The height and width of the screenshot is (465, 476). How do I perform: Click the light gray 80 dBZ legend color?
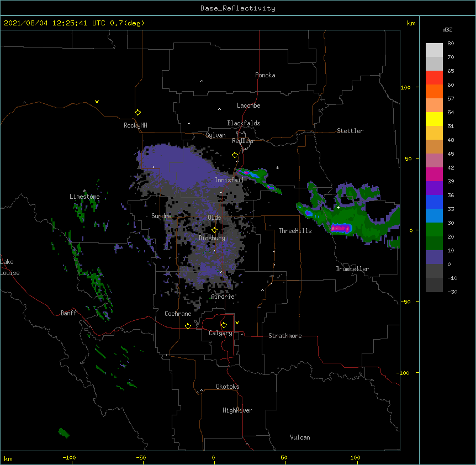coord(434,50)
